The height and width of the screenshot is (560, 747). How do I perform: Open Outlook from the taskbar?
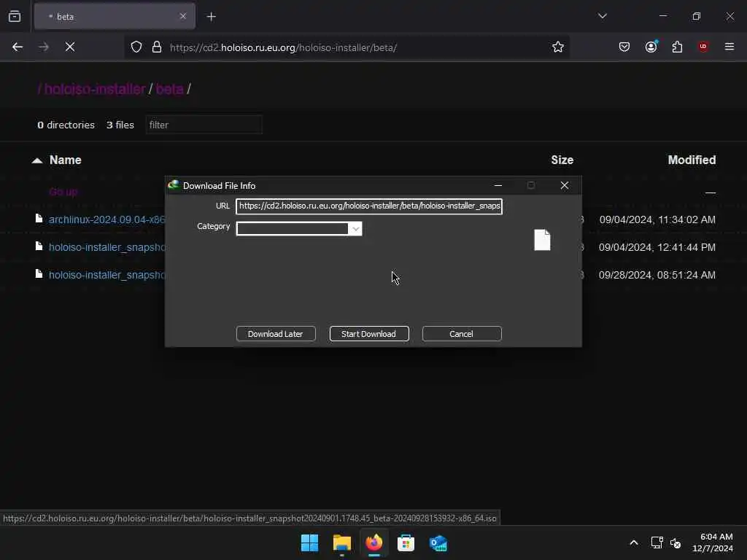(x=438, y=542)
